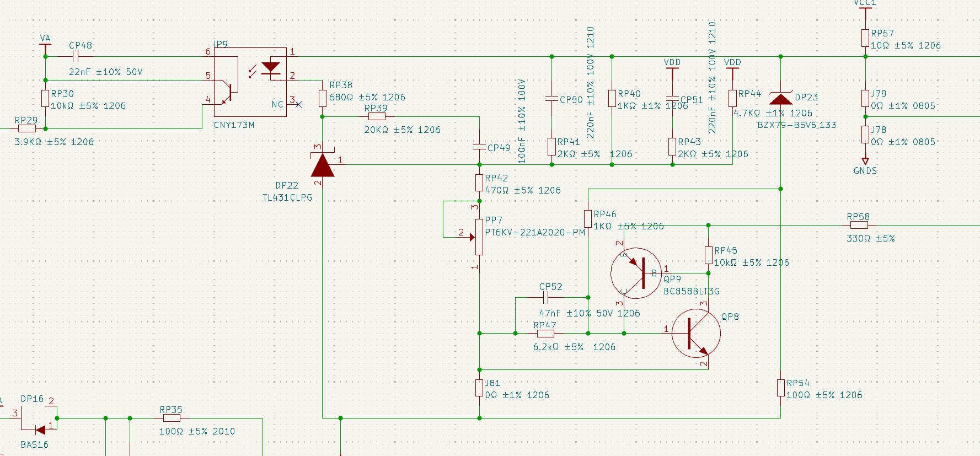Select the QP8 NPN transistor symbol
This screenshot has height=456, width=980.
click(x=696, y=333)
